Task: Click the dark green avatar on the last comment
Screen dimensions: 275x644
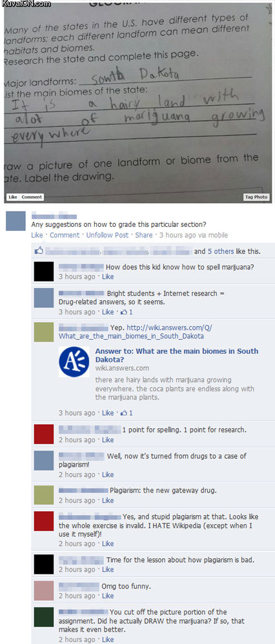Action: (x=44, y=617)
